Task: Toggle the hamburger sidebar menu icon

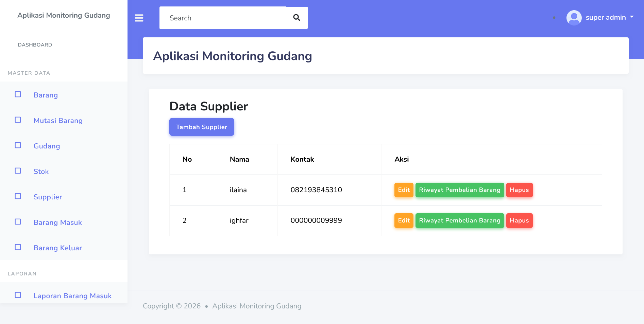Action: (139, 18)
